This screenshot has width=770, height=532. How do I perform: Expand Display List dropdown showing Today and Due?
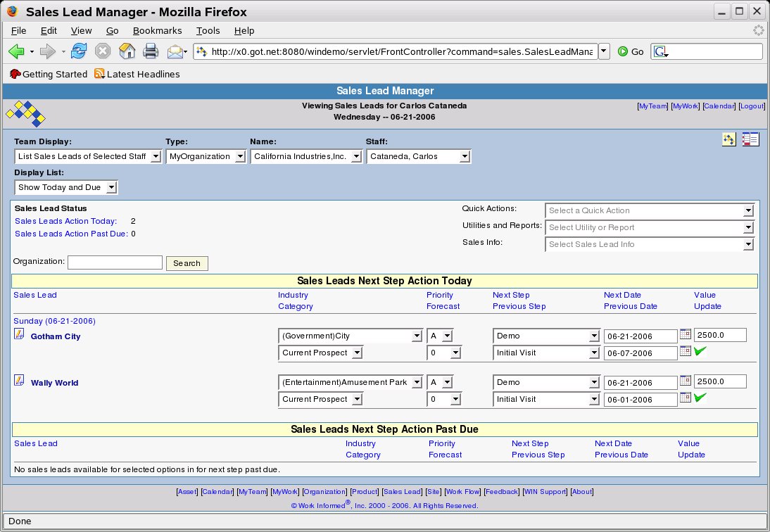(x=66, y=187)
